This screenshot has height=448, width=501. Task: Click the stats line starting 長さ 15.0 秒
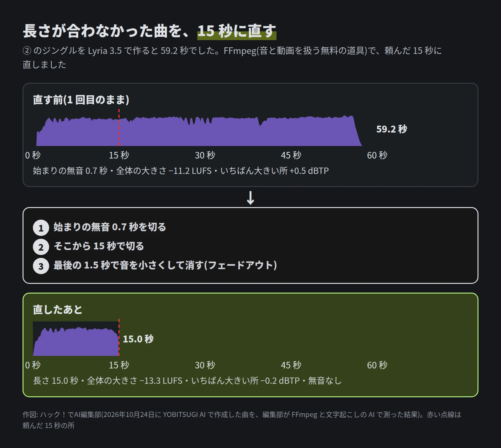pyautogui.click(x=187, y=381)
